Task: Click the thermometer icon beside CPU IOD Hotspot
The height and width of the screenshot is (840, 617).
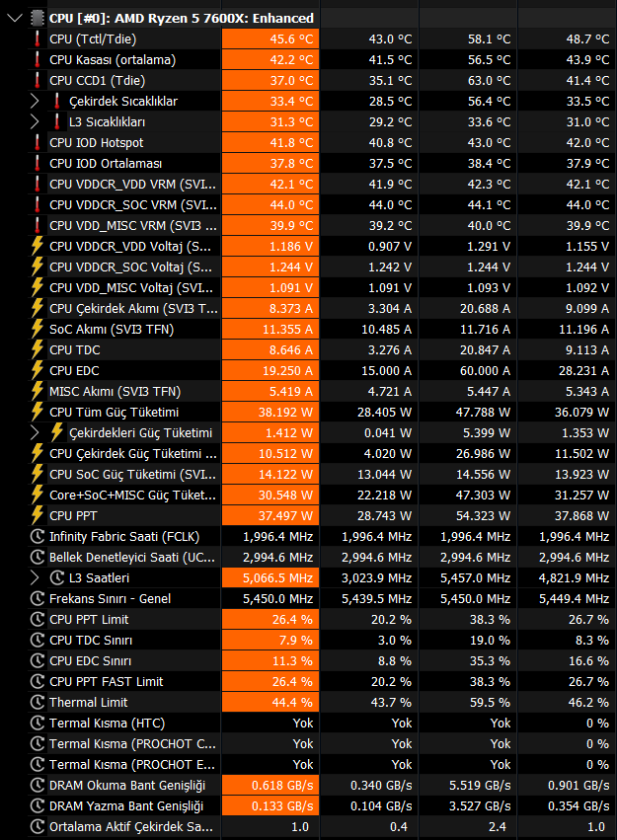Action: [x=37, y=143]
